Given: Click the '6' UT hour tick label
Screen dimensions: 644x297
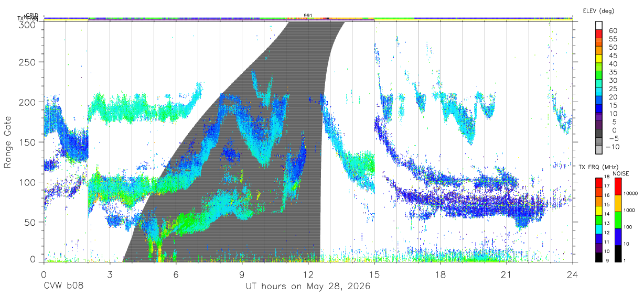Looking at the screenshot, I should pyautogui.click(x=176, y=274).
